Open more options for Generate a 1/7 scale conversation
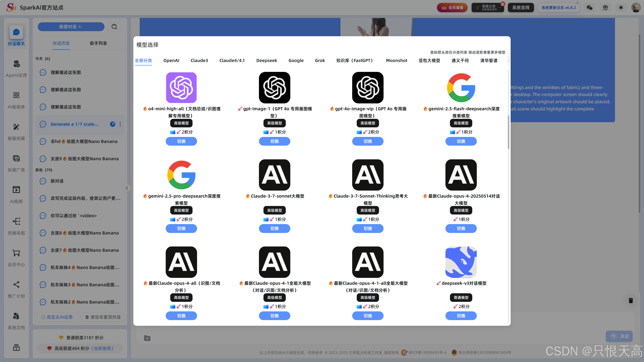 (x=120, y=124)
